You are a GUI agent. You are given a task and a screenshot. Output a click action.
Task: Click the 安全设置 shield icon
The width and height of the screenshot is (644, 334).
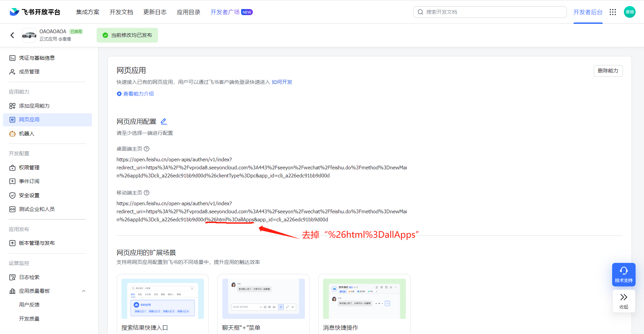point(12,196)
